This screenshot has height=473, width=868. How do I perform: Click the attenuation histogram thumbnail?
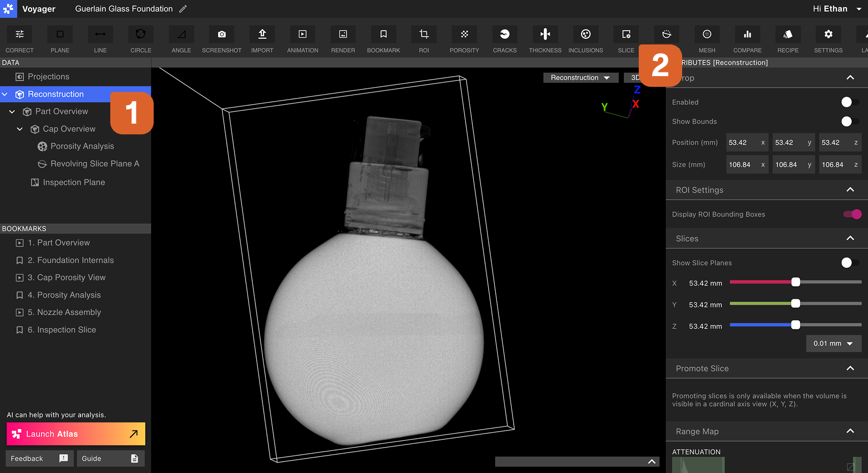coord(698,465)
